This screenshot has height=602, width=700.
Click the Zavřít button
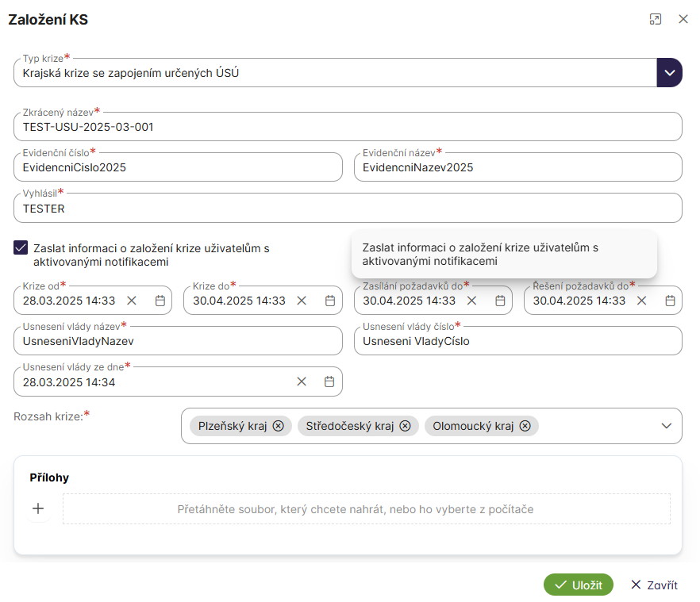(654, 585)
